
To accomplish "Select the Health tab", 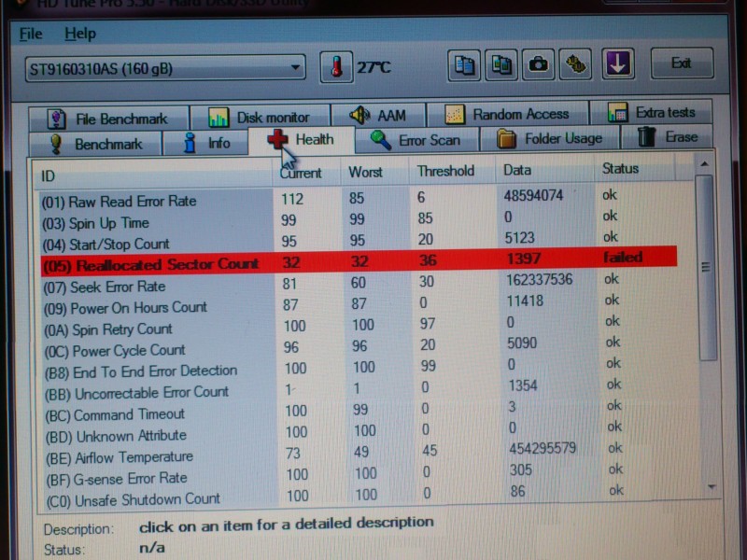I will 301,139.
